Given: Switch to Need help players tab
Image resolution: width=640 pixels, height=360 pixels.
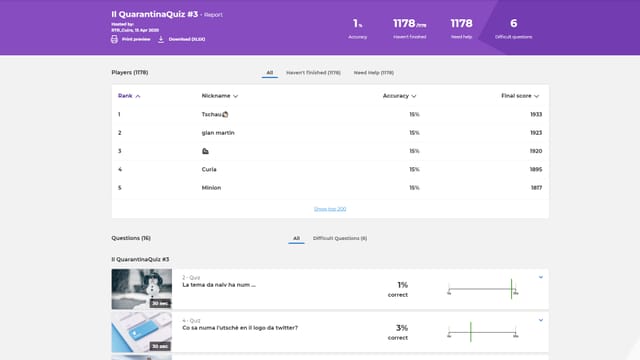Looking at the screenshot, I should [x=373, y=73].
